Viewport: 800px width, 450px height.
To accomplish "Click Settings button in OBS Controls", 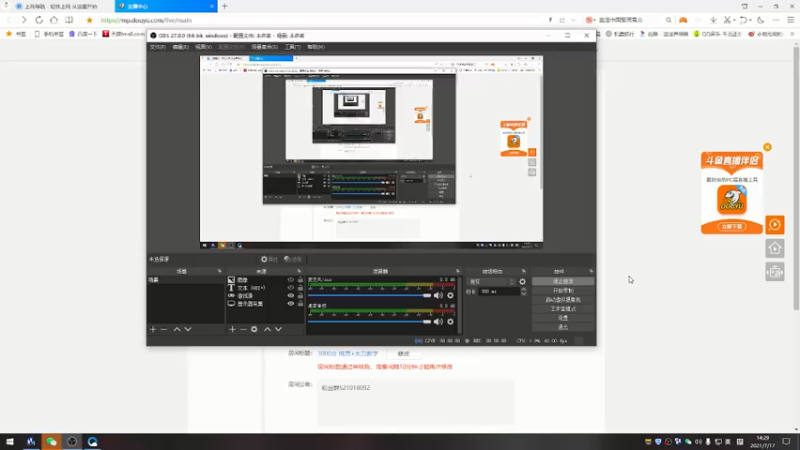I will coord(563,318).
